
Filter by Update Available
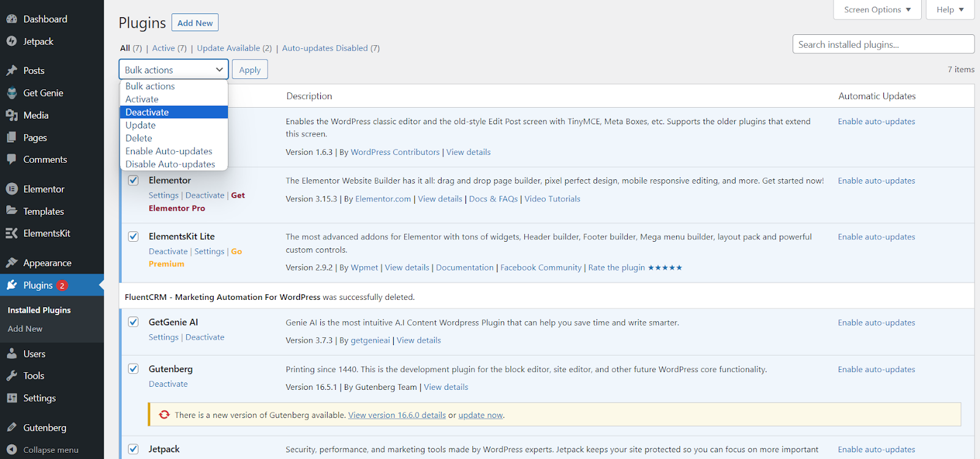[x=228, y=48]
